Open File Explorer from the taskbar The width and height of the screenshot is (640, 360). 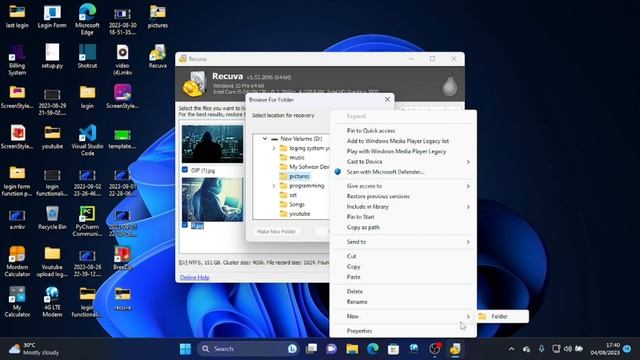pos(352,349)
